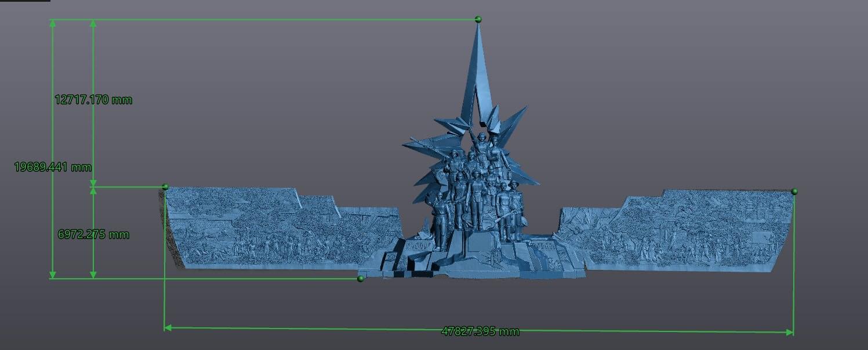This screenshot has height=350, width=868.
Task: Select the 6972.275 mm dimension label
Action: [93, 234]
